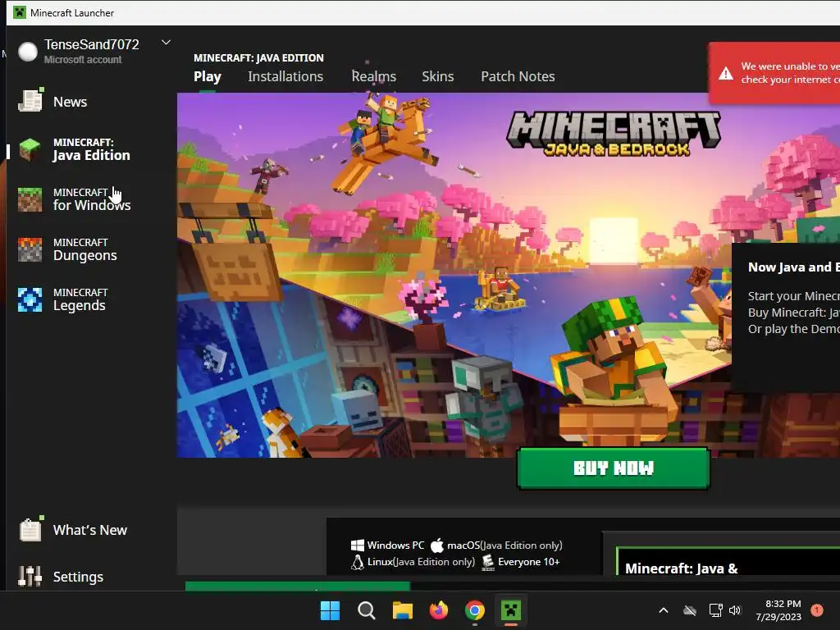Screen dimensions: 840x630
Task: Click the red warning triangle icon
Action: (x=726, y=73)
